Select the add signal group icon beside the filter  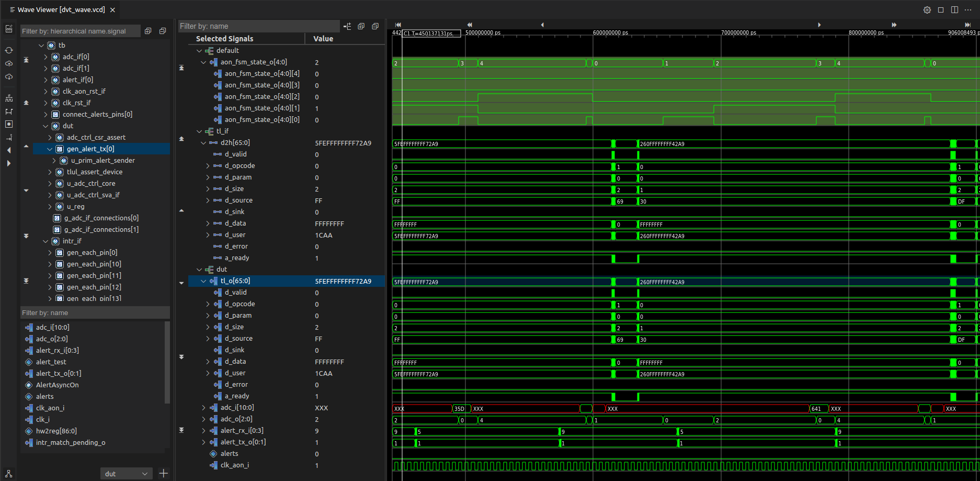tap(347, 26)
